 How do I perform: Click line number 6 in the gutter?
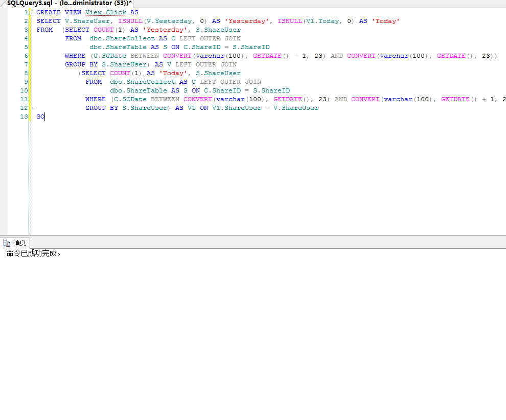[x=26, y=56]
